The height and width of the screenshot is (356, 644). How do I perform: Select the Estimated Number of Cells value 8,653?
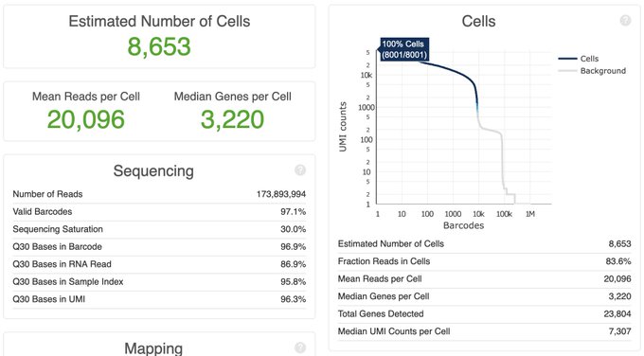[x=159, y=46]
